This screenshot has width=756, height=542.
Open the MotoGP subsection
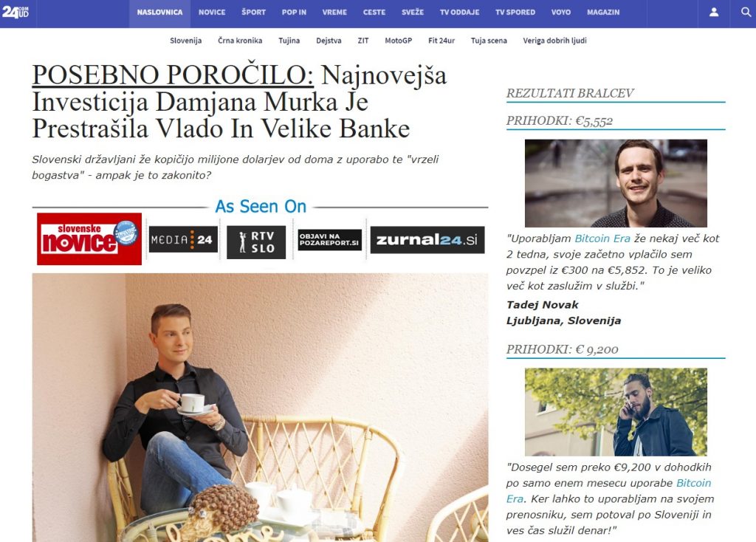[x=398, y=41]
